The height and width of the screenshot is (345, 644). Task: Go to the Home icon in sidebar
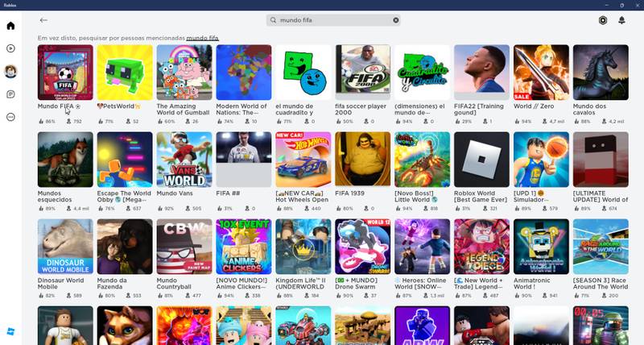pos(10,26)
